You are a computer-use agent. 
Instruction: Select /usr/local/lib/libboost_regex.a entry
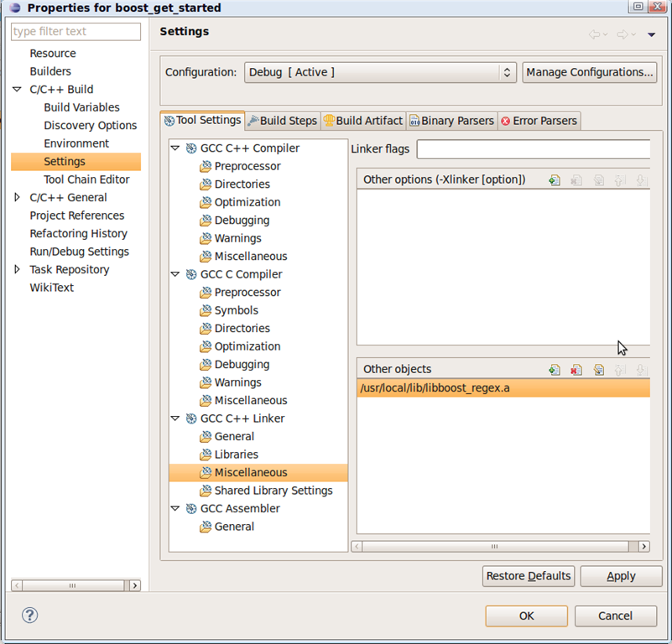point(503,388)
